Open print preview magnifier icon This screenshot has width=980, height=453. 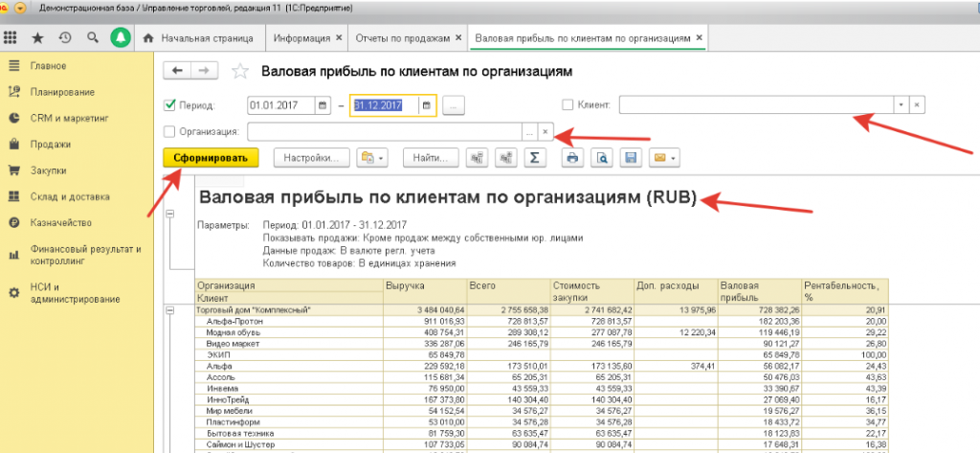[x=601, y=158]
